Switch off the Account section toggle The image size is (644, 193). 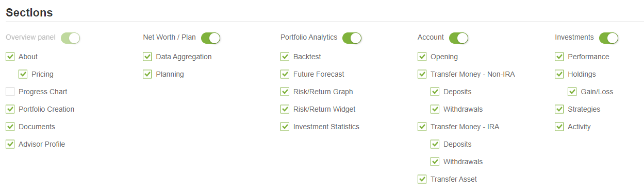(459, 38)
